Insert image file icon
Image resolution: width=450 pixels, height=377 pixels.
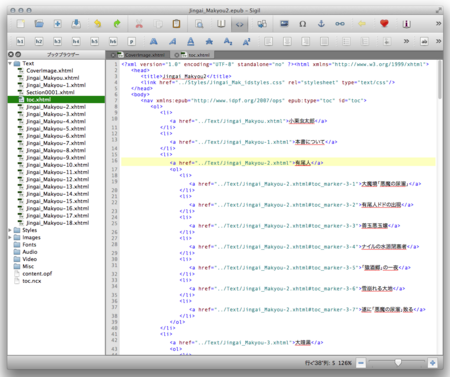coord(284,24)
